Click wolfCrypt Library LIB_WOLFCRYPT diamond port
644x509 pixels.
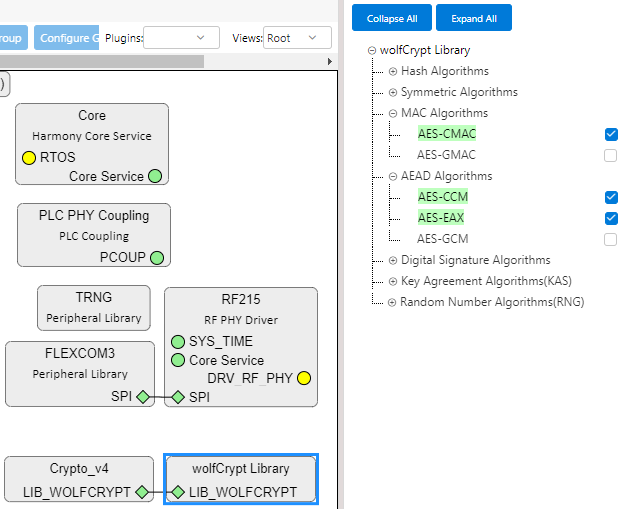click(178, 492)
